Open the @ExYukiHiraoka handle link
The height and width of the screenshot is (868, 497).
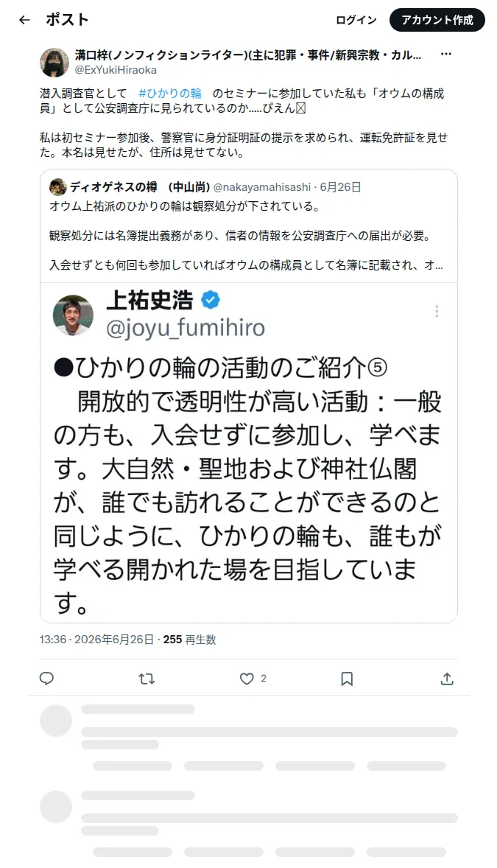(116, 70)
